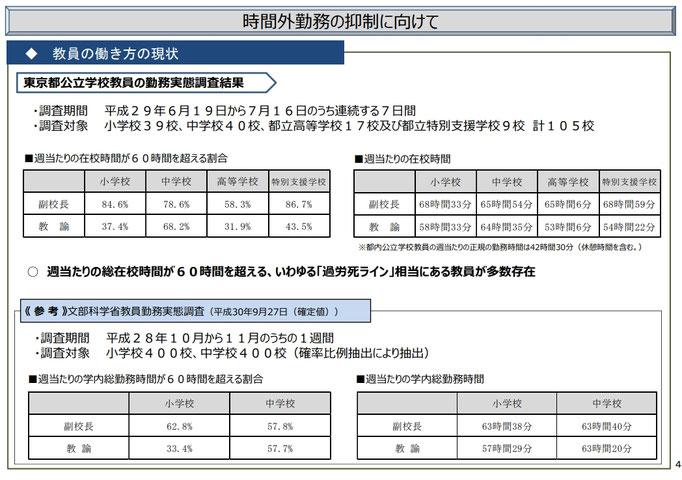Click the 62.8% cell

click(179, 426)
